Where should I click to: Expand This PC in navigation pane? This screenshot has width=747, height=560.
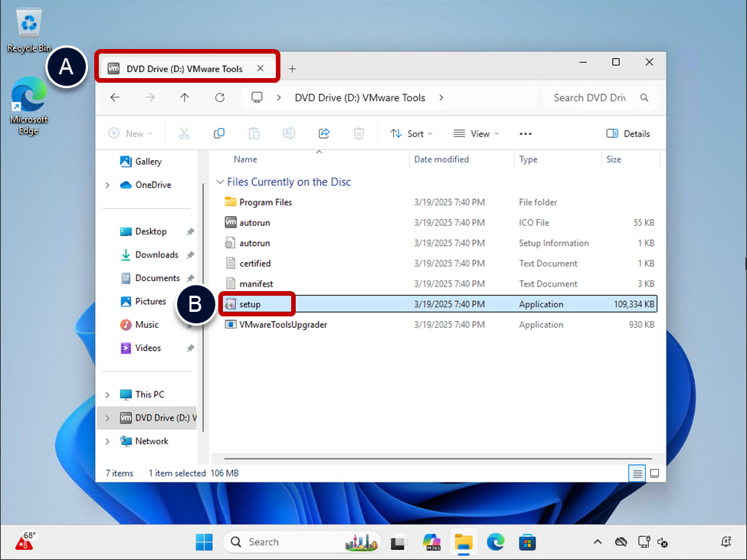107,395
